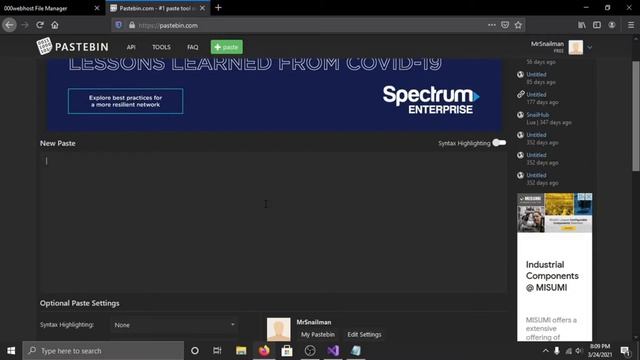Open the notification center icon

(x=625, y=351)
